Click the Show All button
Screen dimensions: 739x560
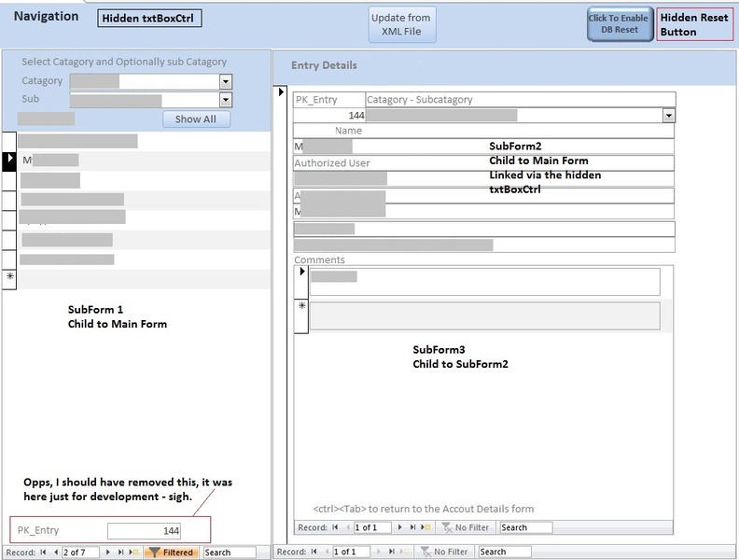click(x=195, y=119)
